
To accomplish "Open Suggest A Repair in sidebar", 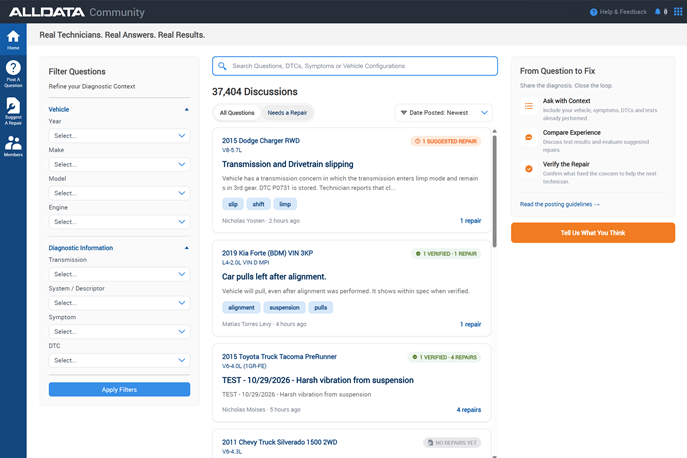I will (x=13, y=111).
